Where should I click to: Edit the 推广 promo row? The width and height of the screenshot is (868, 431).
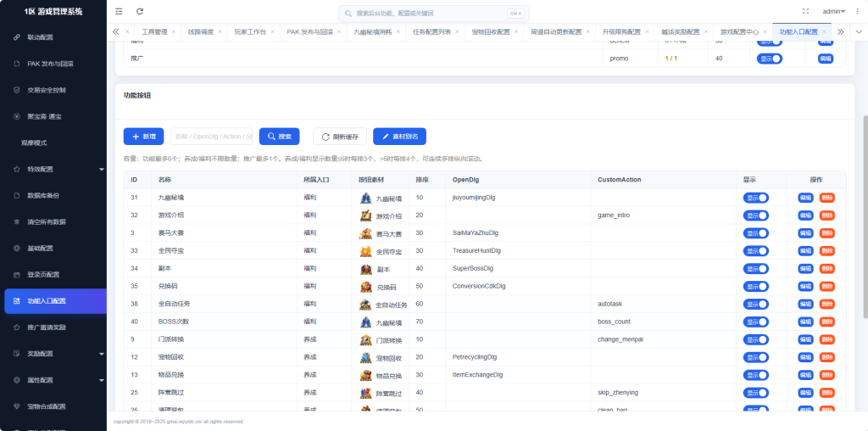[x=826, y=59]
